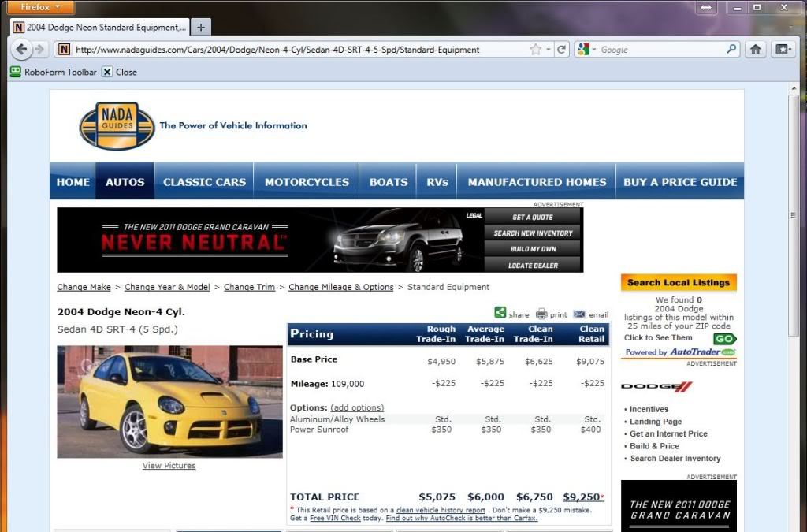Click the NADA site favicon in address bar
The image size is (807, 532).
[64, 50]
